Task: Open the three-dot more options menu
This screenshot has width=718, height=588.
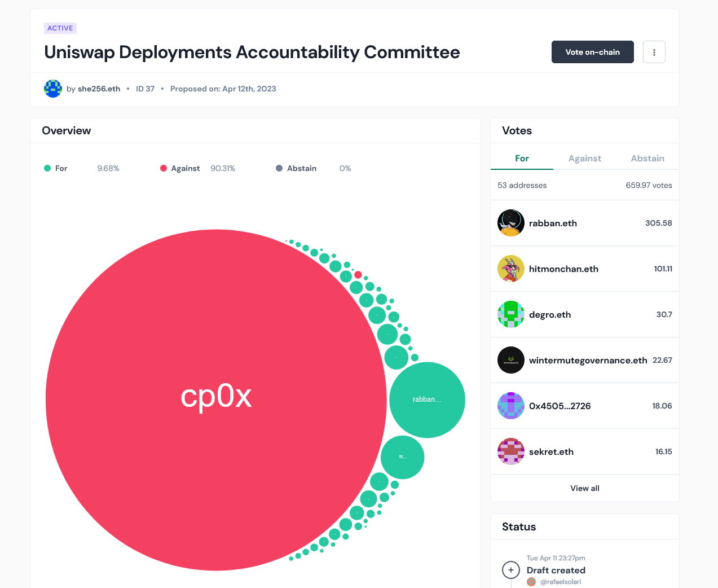Action: (654, 52)
